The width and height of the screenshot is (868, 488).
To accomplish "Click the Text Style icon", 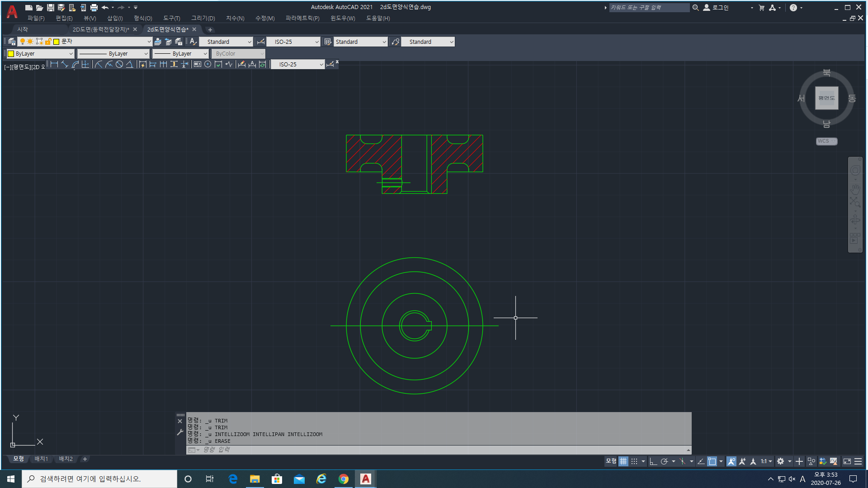I will point(193,42).
